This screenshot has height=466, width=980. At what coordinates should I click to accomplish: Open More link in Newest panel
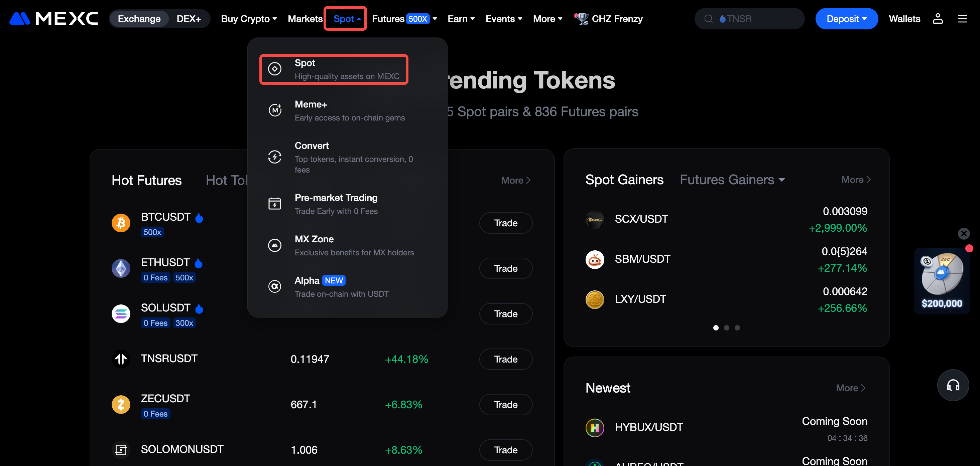coord(850,388)
